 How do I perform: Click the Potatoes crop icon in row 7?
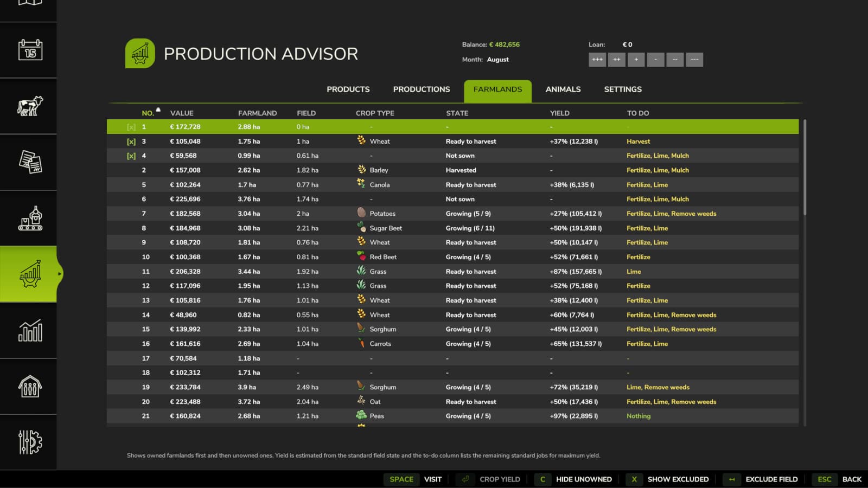pos(361,213)
